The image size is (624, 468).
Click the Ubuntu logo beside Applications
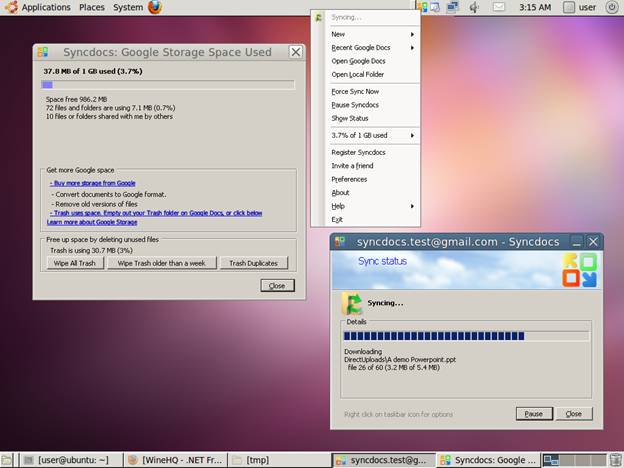pyautogui.click(x=11, y=7)
